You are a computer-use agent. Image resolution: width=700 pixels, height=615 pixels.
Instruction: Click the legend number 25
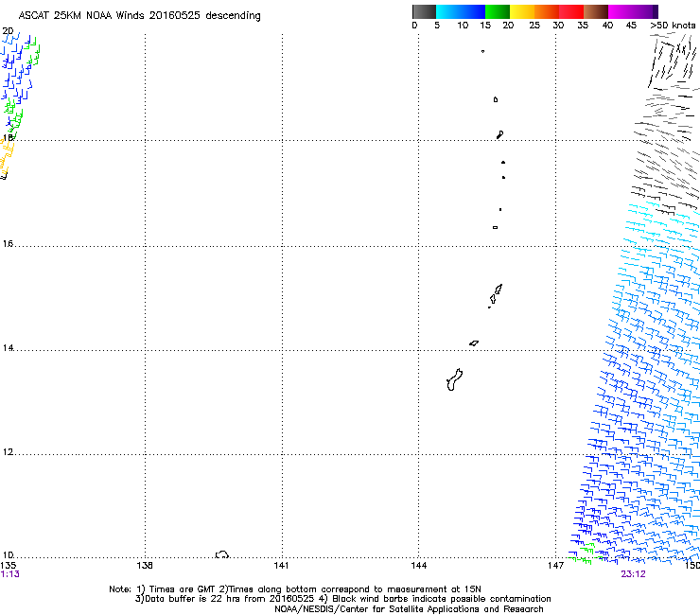click(x=534, y=25)
